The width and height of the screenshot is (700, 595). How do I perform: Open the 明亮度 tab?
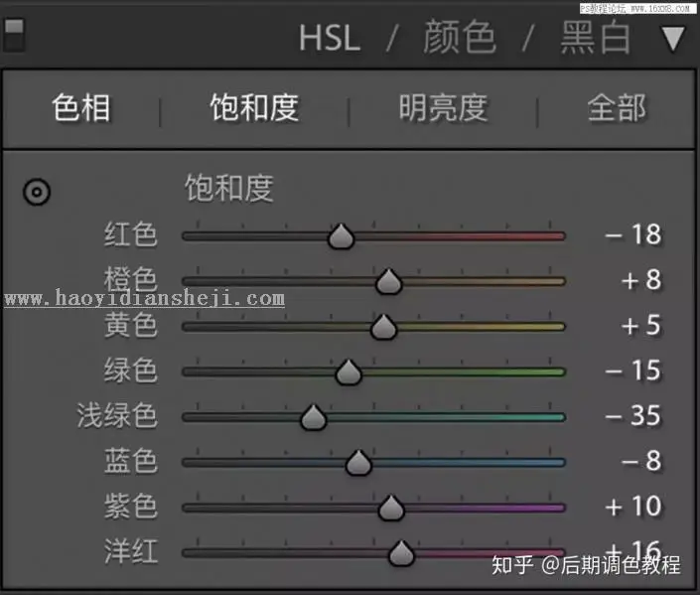[443, 107]
